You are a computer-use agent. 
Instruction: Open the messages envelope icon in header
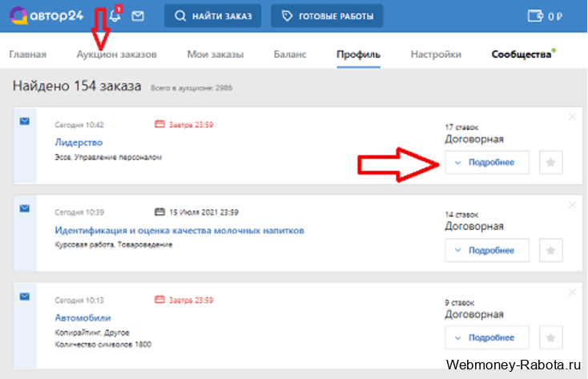pyautogui.click(x=138, y=16)
